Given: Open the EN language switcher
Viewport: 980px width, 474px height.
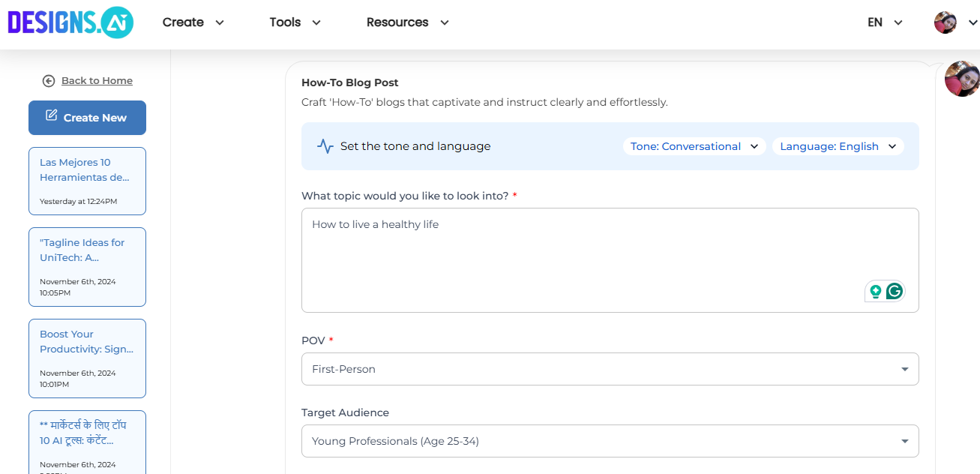Looking at the screenshot, I should pyautogui.click(x=885, y=22).
